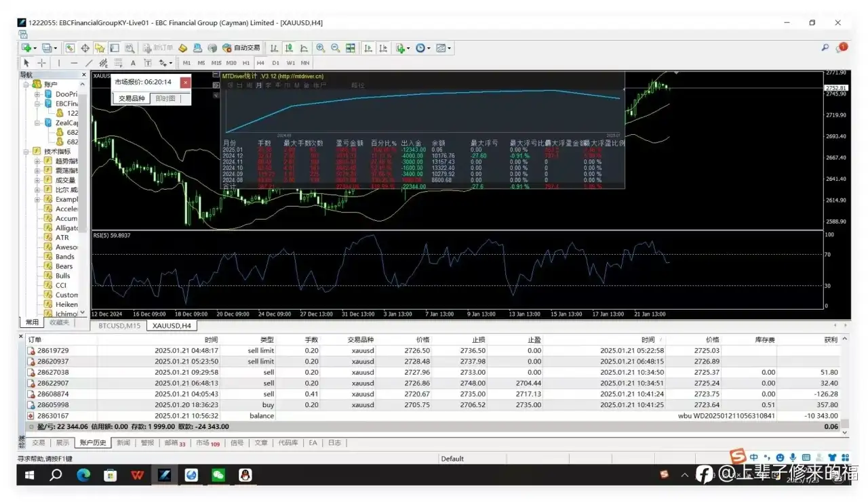Select the text A tool
Screen dimensions: 868x502
tap(133, 63)
